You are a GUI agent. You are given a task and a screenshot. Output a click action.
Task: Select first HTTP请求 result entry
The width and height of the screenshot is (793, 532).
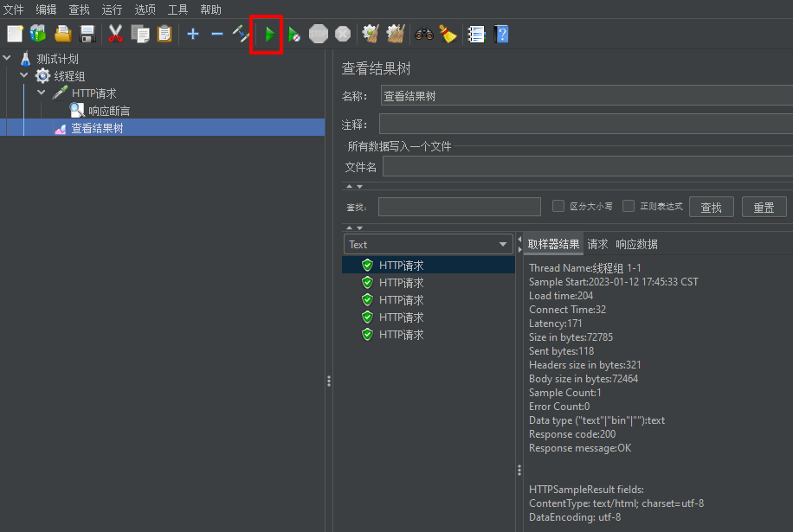tap(429, 265)
